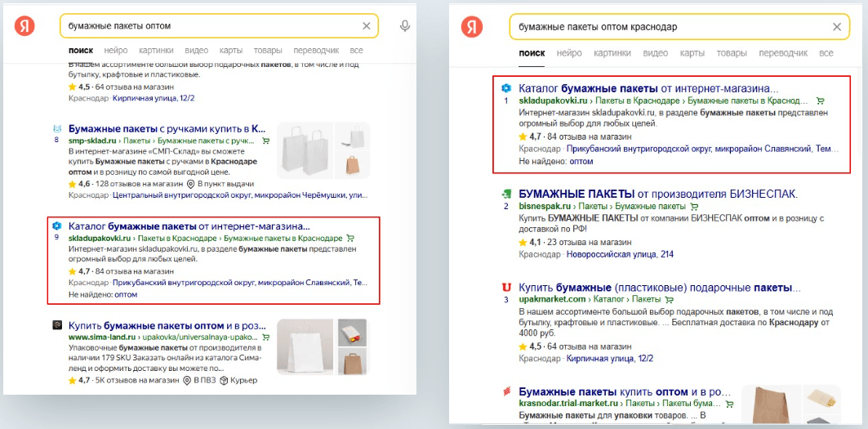Viewport: 868px width, 429px height.
Task: Click the bisnespak.ru result favicon
Action: 506,194
